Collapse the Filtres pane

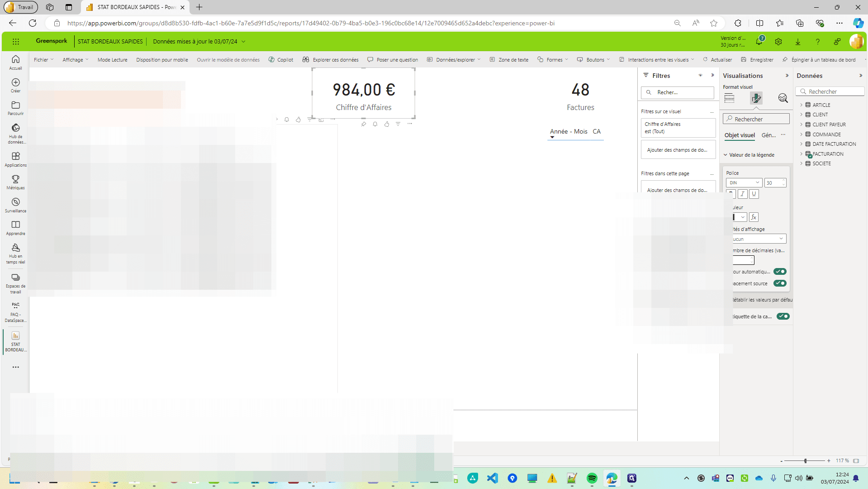click(x=712, y=76)
